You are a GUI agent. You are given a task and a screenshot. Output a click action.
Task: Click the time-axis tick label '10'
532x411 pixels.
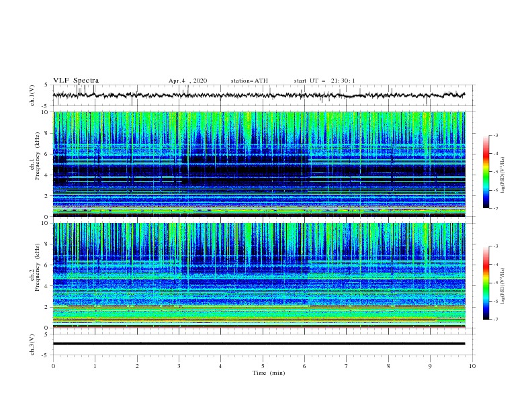pos(472,366)
